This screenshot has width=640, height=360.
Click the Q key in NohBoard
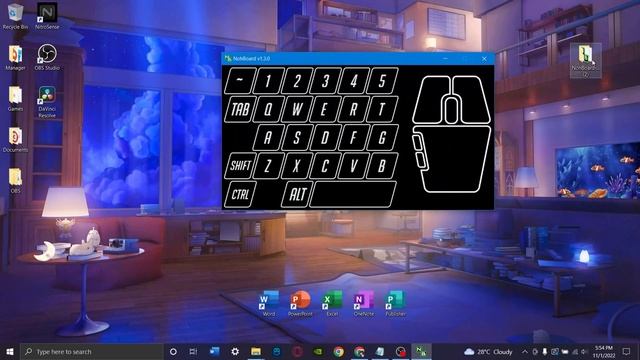268,109
